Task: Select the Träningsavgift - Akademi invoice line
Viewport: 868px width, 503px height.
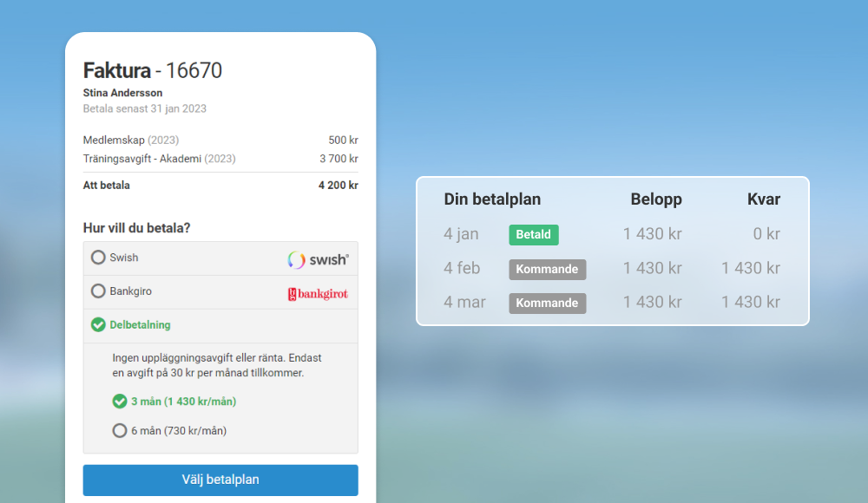Action: pos(159,159)
